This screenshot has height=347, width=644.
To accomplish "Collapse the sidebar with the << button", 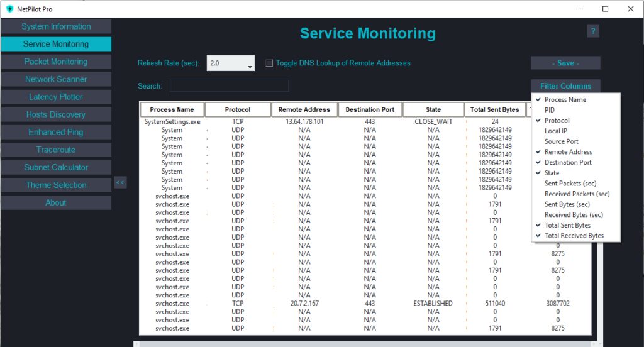I will coord(120,182).
